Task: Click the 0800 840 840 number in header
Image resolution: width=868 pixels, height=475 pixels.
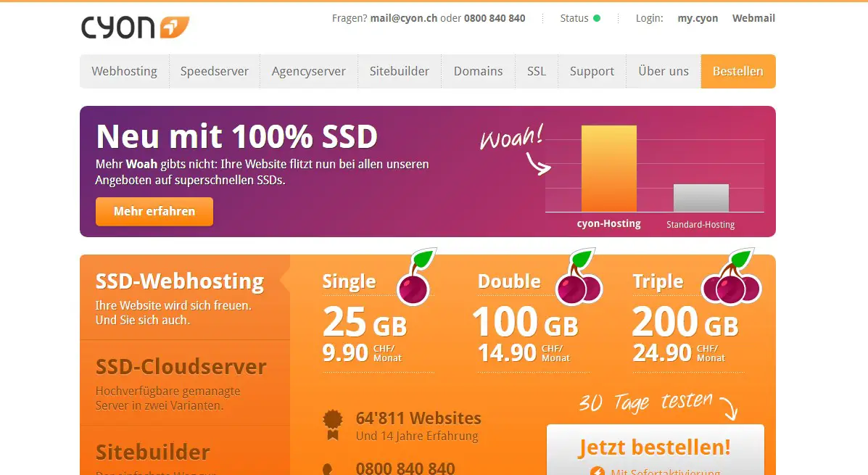Action: (495, 18)
